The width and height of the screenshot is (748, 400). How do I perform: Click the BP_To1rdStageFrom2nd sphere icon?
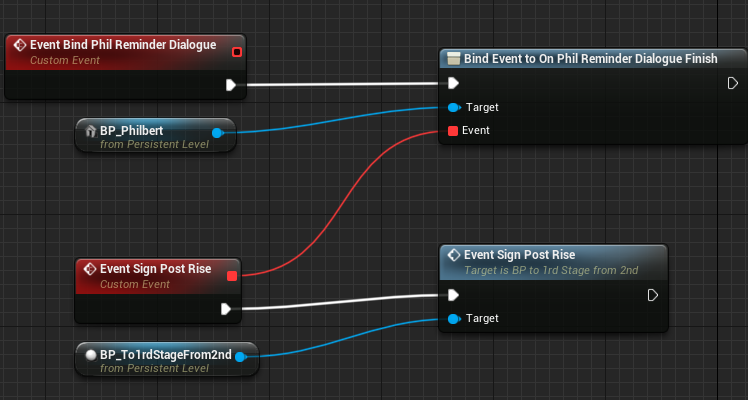point(91,355)
